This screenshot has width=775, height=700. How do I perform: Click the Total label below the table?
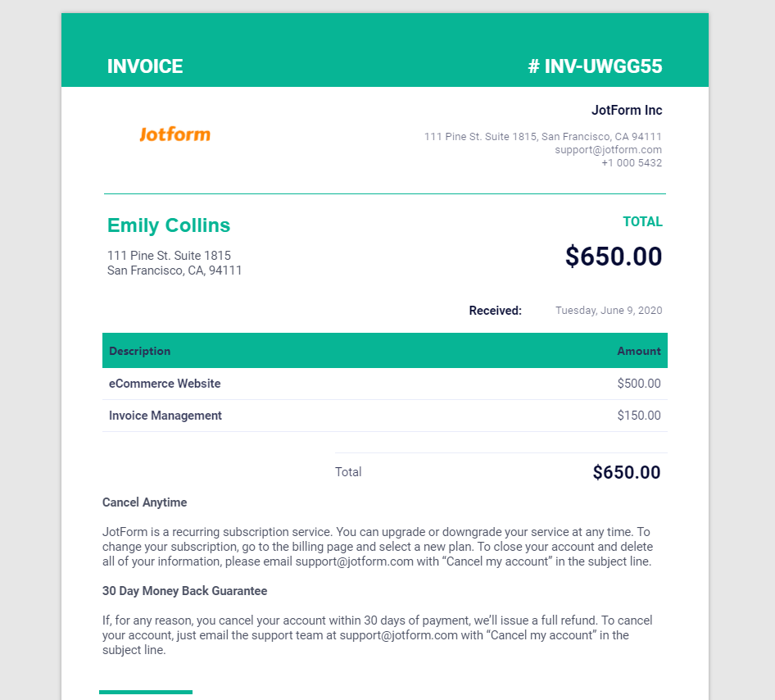click(x=348, y=472)
